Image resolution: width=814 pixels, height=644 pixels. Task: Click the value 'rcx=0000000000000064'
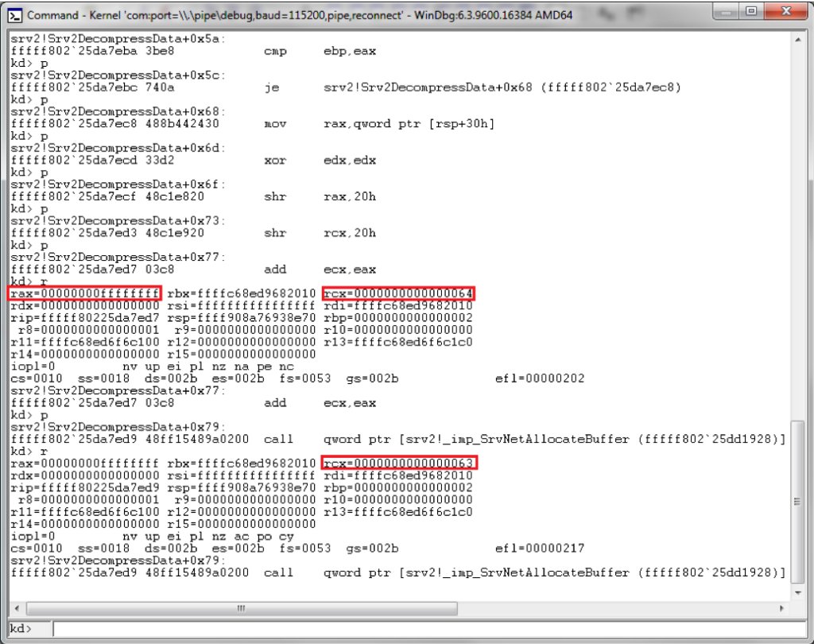[398, 293]
